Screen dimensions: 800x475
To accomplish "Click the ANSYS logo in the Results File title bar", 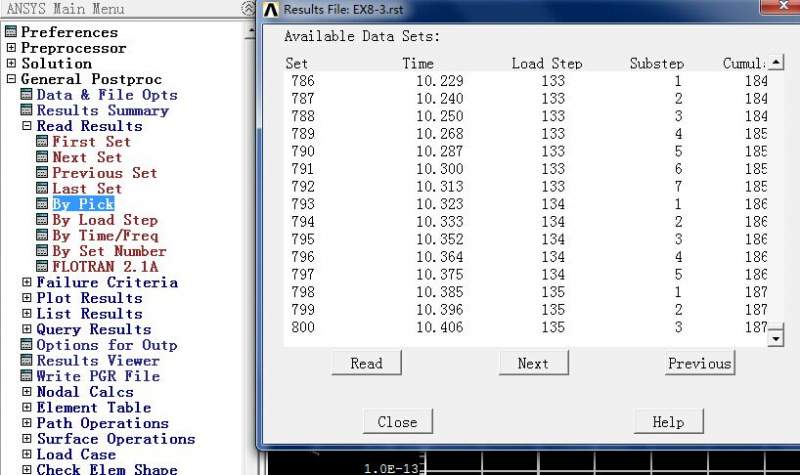I will (271, 9).
